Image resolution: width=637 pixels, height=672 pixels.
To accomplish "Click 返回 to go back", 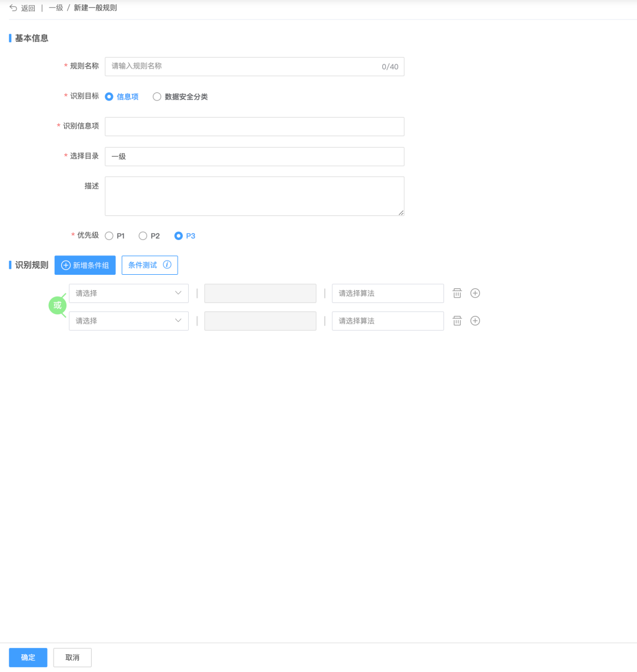I will [28, 8].
